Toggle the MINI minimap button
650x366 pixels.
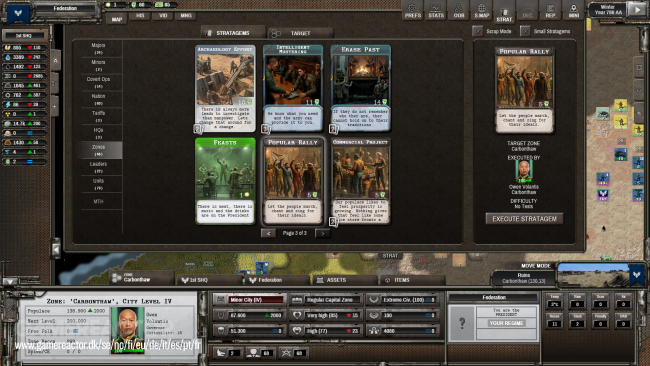pos(573,11)
